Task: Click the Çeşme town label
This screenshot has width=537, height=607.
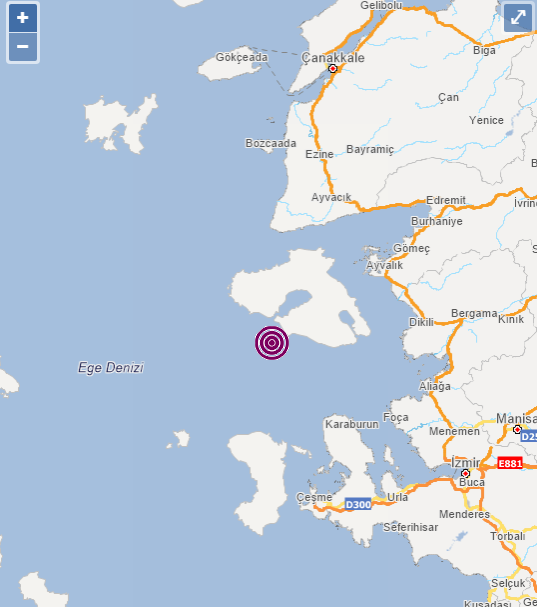Action: (314, 497)
